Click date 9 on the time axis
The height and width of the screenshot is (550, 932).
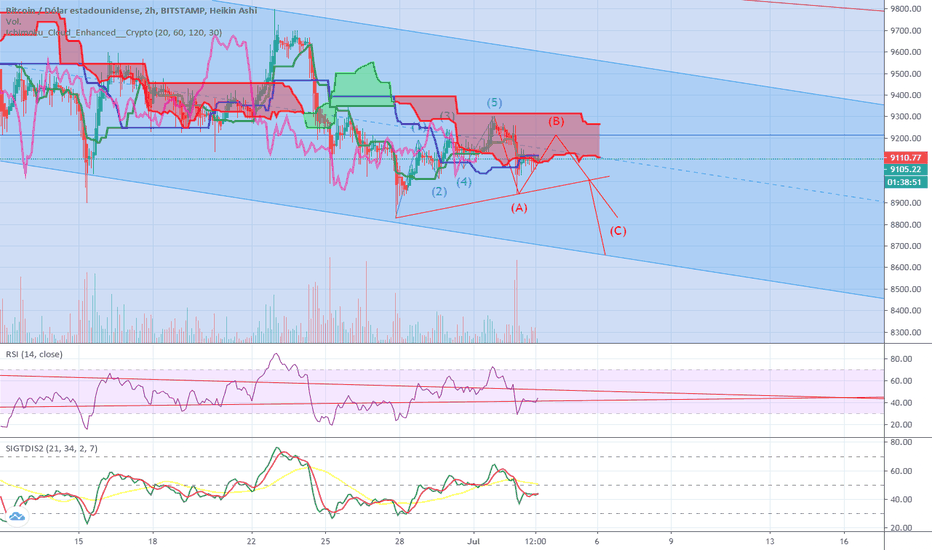click(x=671, y=541)
